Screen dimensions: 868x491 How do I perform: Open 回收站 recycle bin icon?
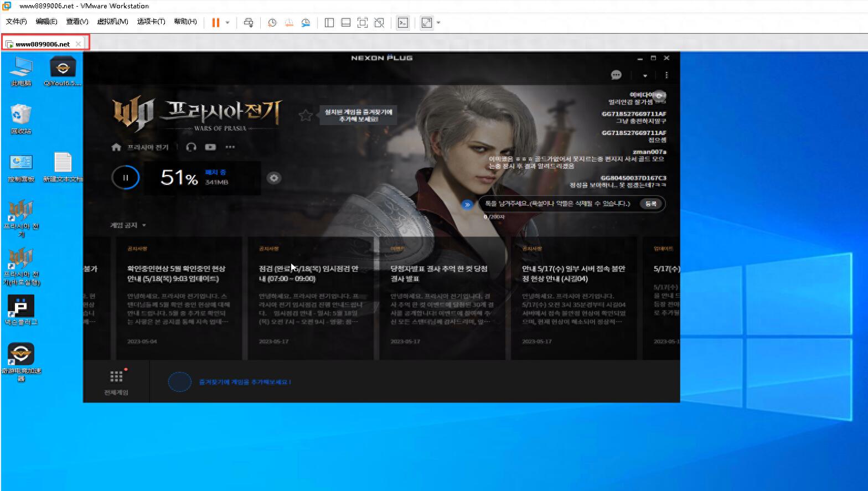click(21, 119)
